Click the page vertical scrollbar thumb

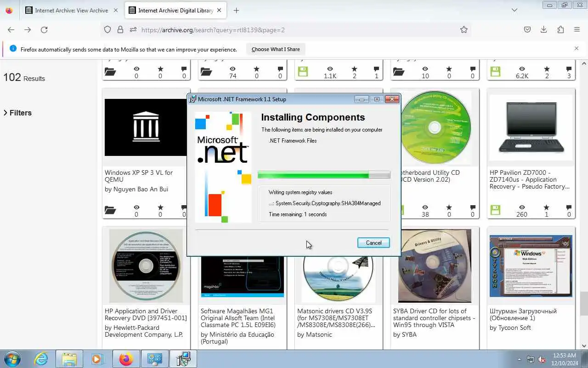pos(584,304)
